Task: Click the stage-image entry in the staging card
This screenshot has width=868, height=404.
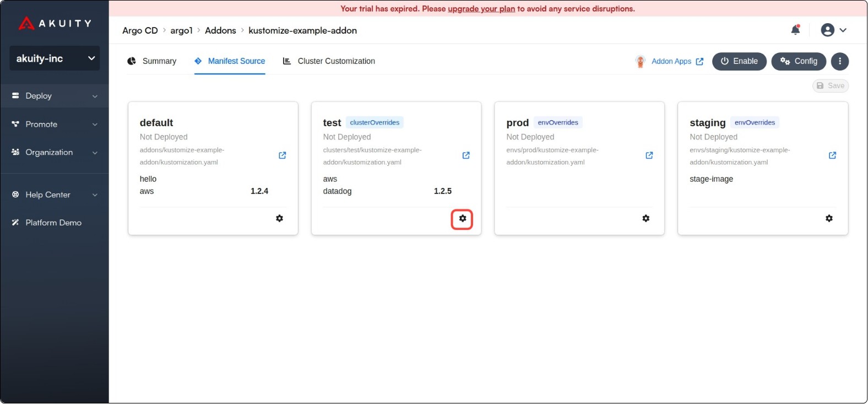Action: coord(712,179)
